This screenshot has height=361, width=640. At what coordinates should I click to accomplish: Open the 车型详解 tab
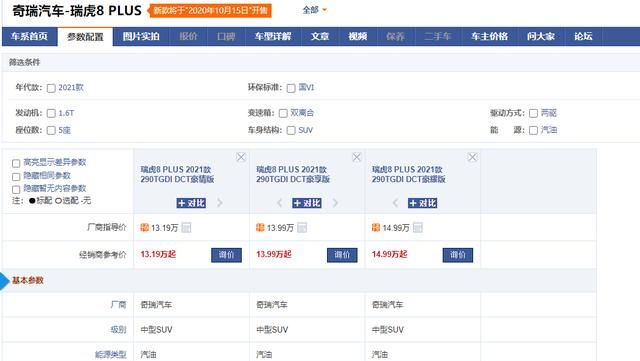pos(273,36)
